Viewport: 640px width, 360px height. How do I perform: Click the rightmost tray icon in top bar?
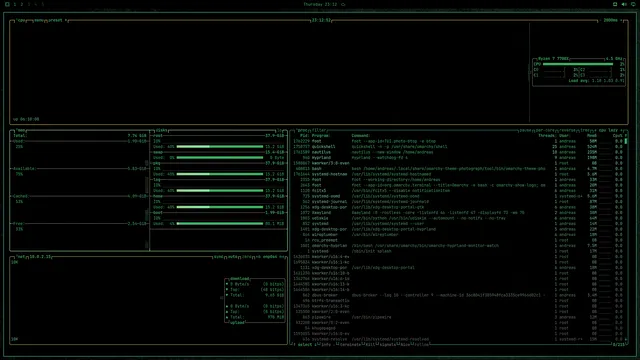pos(633,4)
